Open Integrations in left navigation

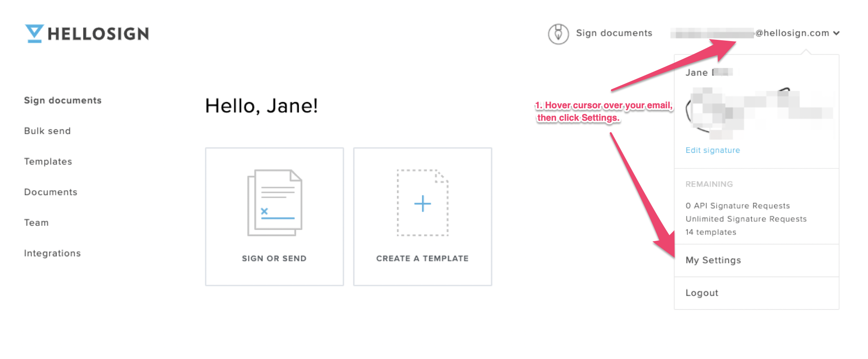tap(52, 253)
